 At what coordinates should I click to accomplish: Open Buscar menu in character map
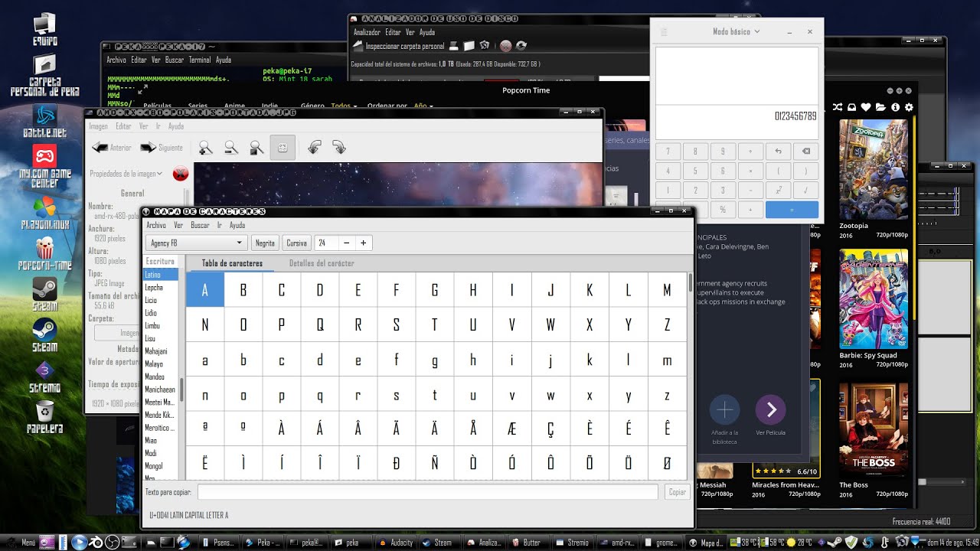200,225
